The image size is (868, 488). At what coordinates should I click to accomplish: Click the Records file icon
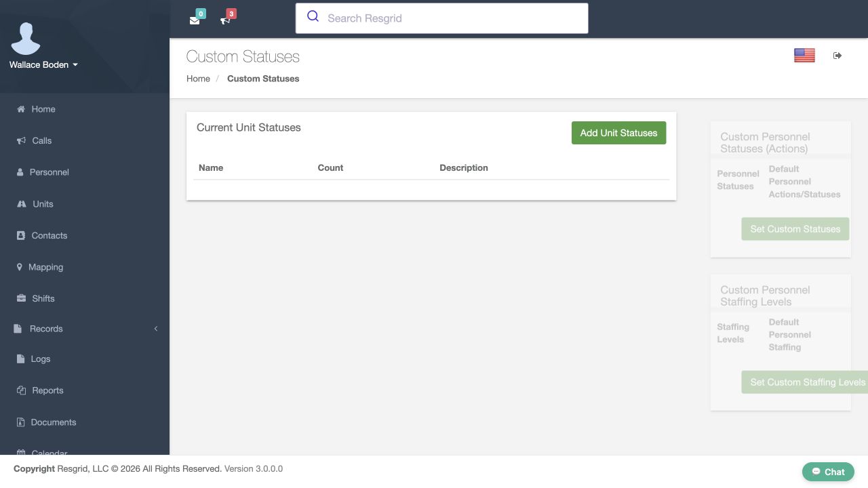(x=18, y=329)
